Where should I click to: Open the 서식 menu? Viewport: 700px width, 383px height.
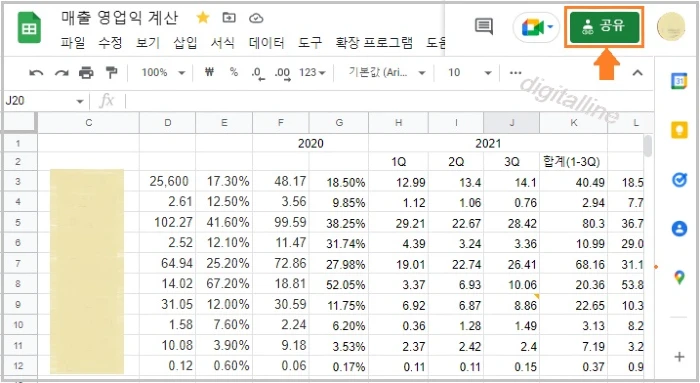223,43
